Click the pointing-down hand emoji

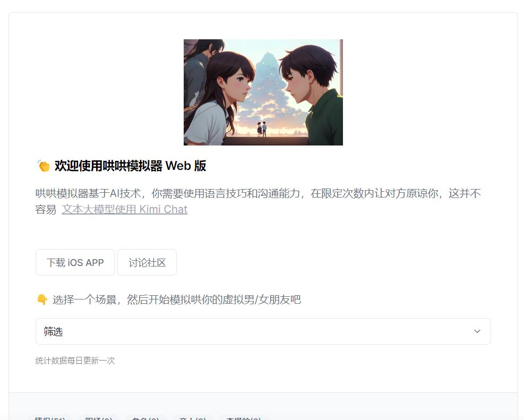(42, 299)
